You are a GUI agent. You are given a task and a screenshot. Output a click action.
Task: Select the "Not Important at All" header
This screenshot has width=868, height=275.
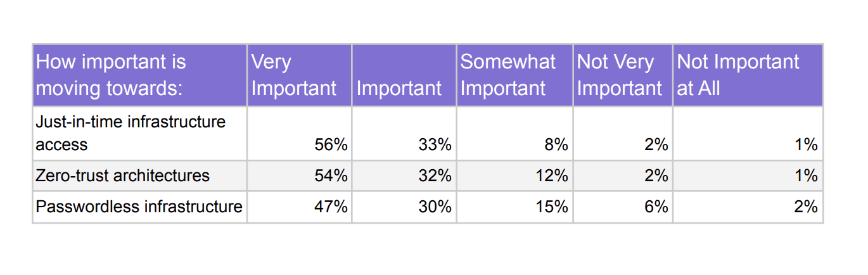[x=748, y=75]
